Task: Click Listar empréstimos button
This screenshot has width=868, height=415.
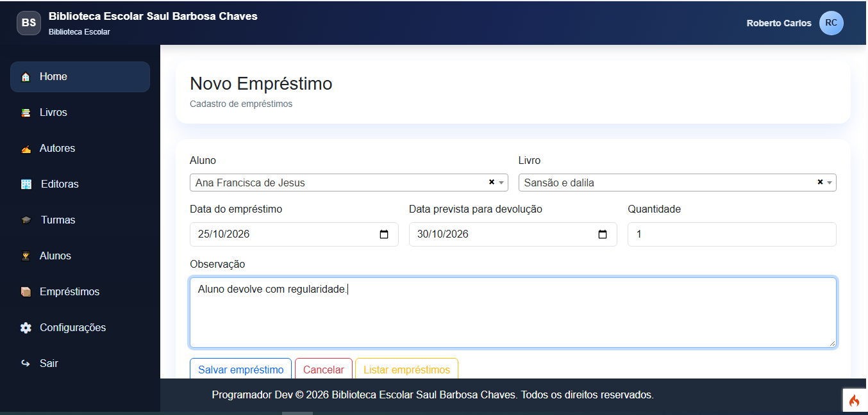Action: 406,369
